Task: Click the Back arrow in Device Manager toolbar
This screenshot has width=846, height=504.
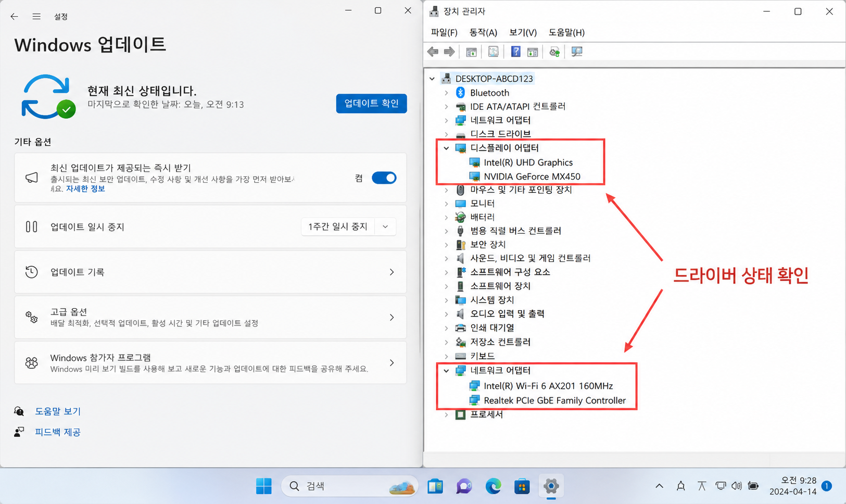Action: click(x=433, y=52)
